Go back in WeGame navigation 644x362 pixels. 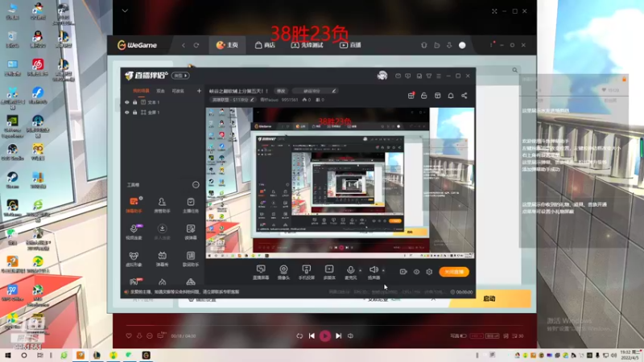[x=184, y=45]
